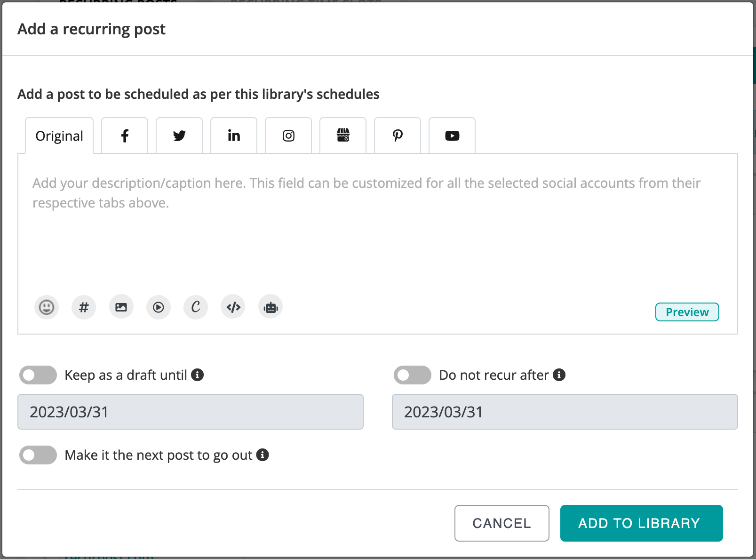Click the code brackets icon

point(233,307)
